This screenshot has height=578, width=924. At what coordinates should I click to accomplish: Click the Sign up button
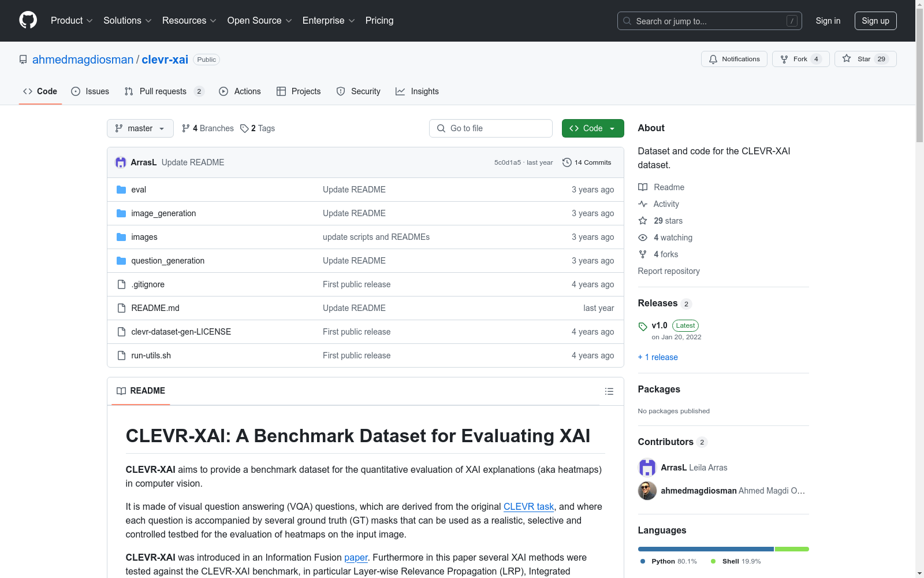875,21
